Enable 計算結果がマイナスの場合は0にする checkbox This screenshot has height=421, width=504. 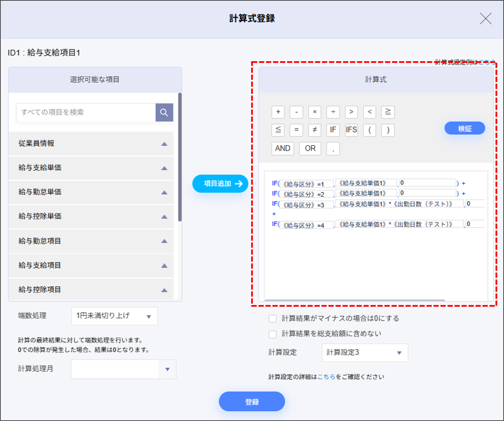(273, 318)
